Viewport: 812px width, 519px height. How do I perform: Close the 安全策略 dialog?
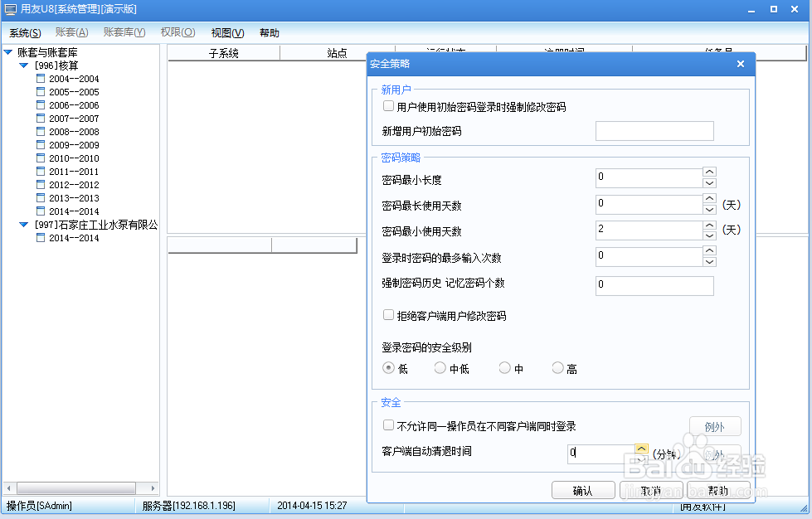pyautogui.click(x=741, y=64)
